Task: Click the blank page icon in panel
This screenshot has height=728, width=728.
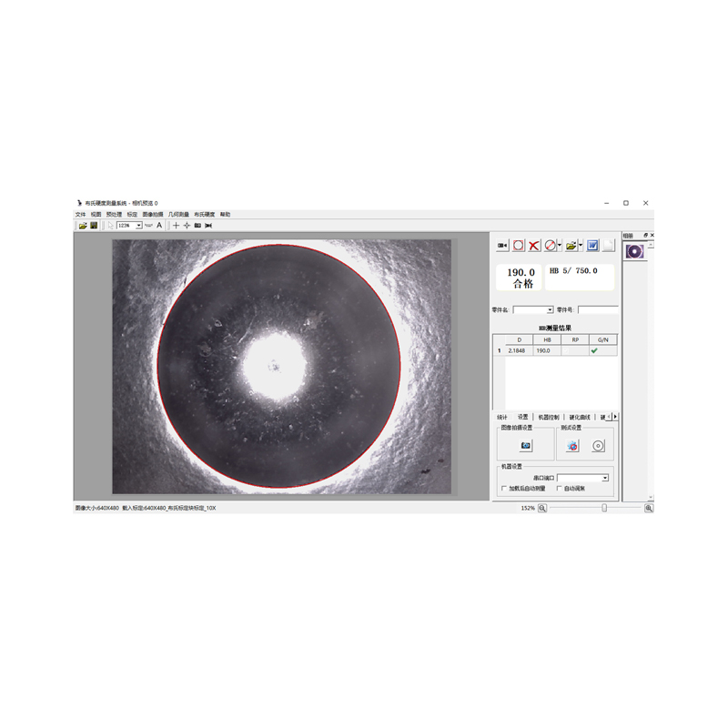Action: (609, 246)
